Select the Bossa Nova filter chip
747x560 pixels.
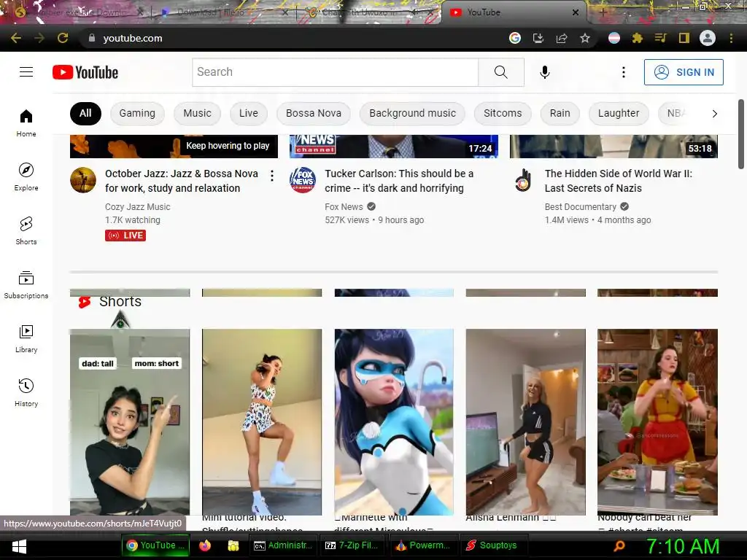pyautogui.click(x=314, y=113)
